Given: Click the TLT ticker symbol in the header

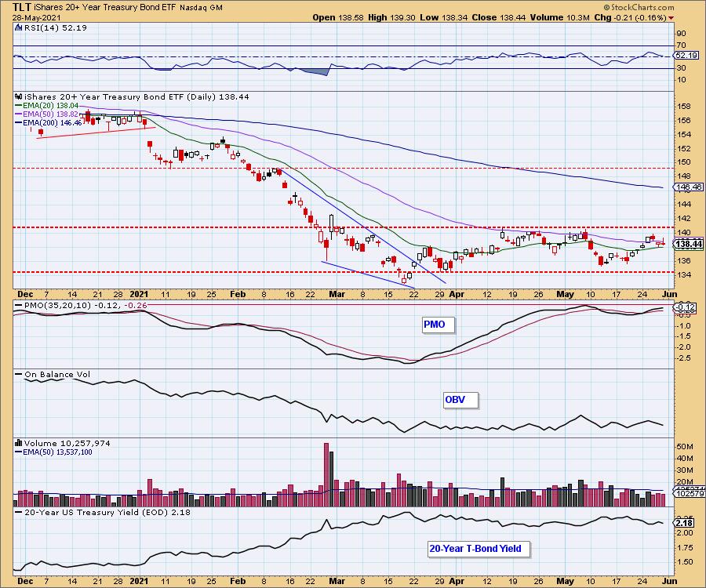Looking at the screenshot, I should [x=22, y=7].
